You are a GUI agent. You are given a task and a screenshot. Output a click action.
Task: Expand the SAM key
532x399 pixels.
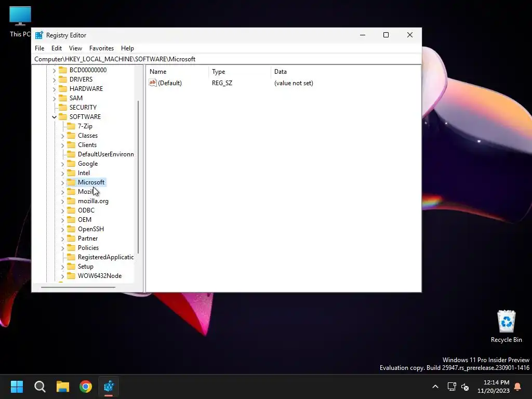tap(54, 98)
